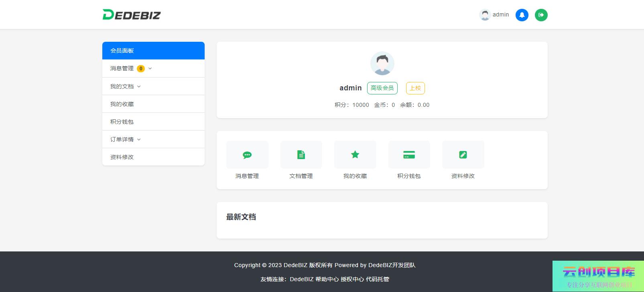Open 文档管理 document shortcut icon
This screenshot has width=644, height=292.
(x=301, y=155)
